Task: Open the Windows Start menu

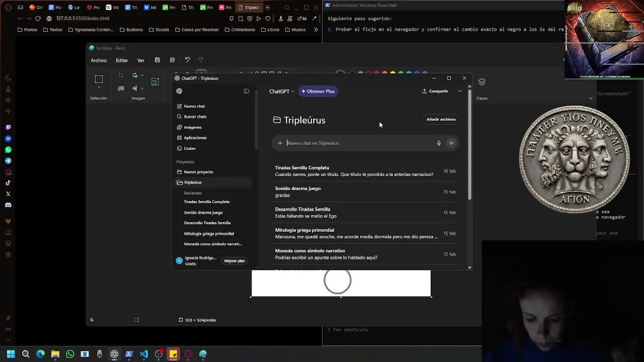Action: point(11,354)
